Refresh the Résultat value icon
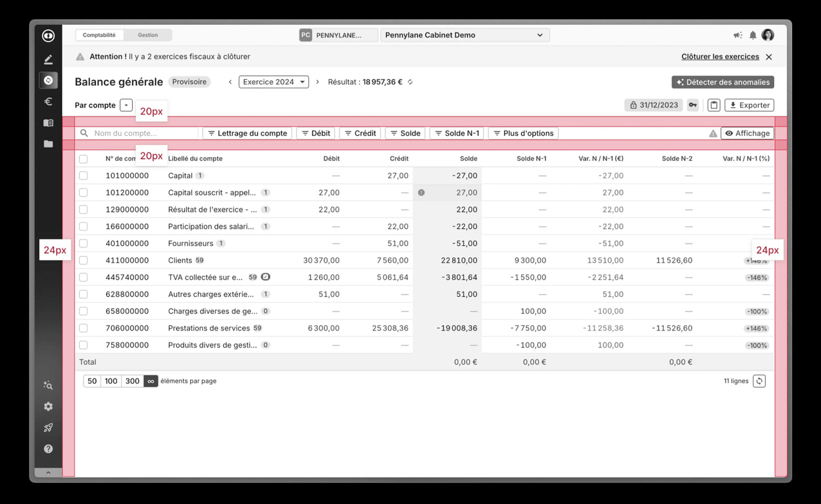Viewport: 821px width, 504px height. coord(410,82)
